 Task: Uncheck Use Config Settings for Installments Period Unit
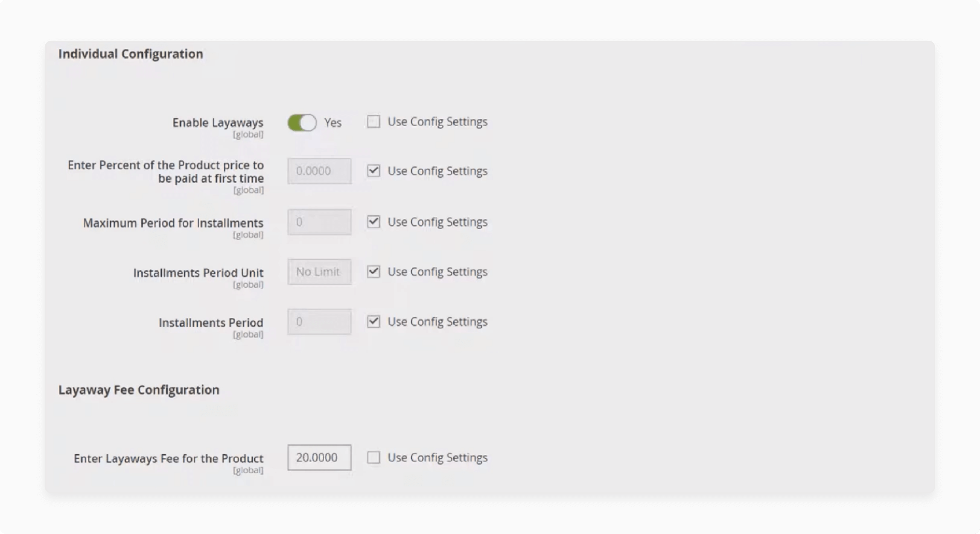coord(373,272)
